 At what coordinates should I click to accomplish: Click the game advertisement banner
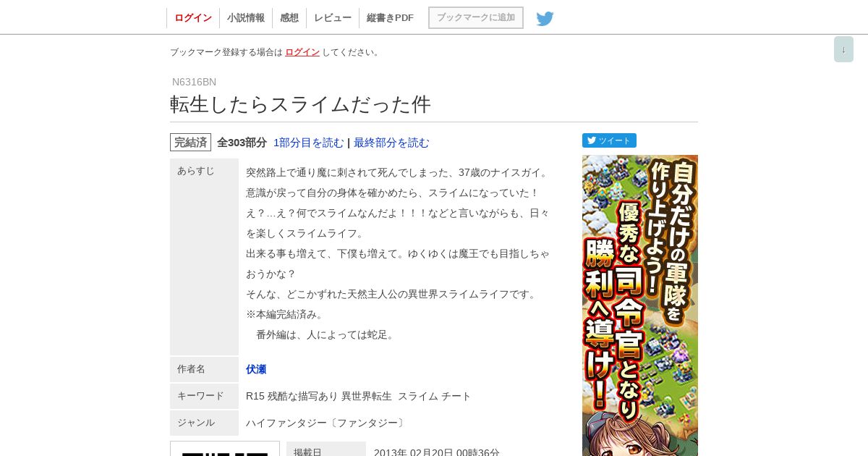point(640,305)
